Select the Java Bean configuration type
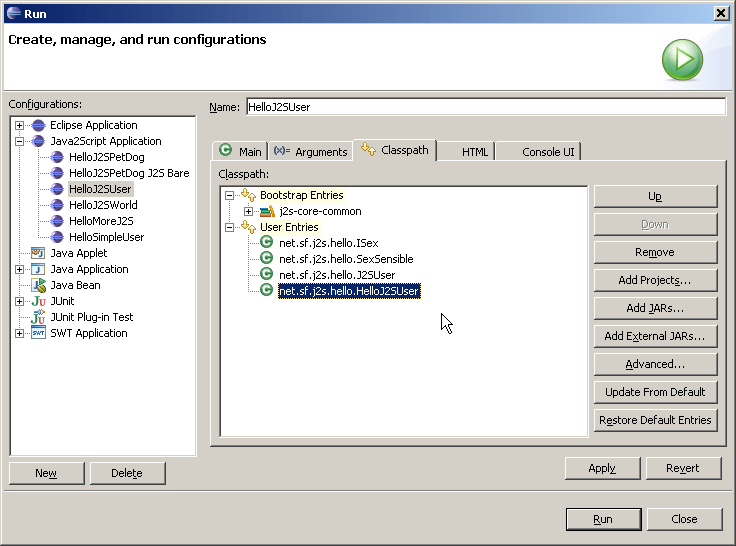The width and height of the screenshot is (736, 546). [x=75, y=285]
